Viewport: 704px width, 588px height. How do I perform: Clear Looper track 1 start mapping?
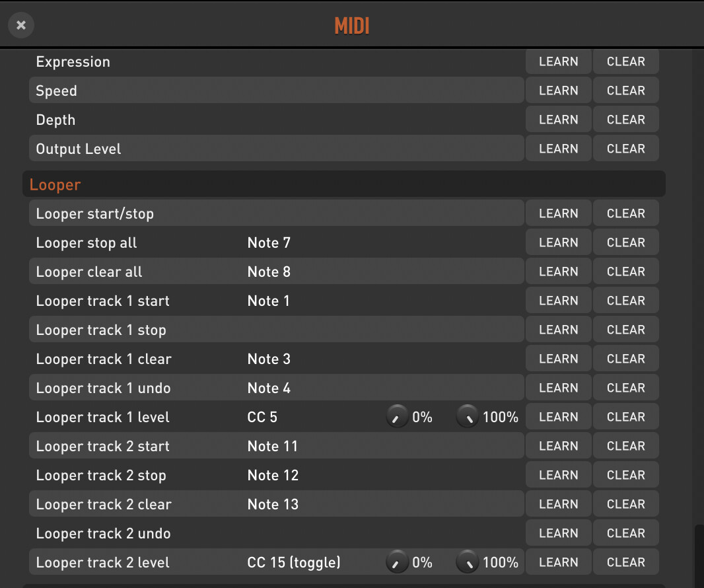(626, 301)
